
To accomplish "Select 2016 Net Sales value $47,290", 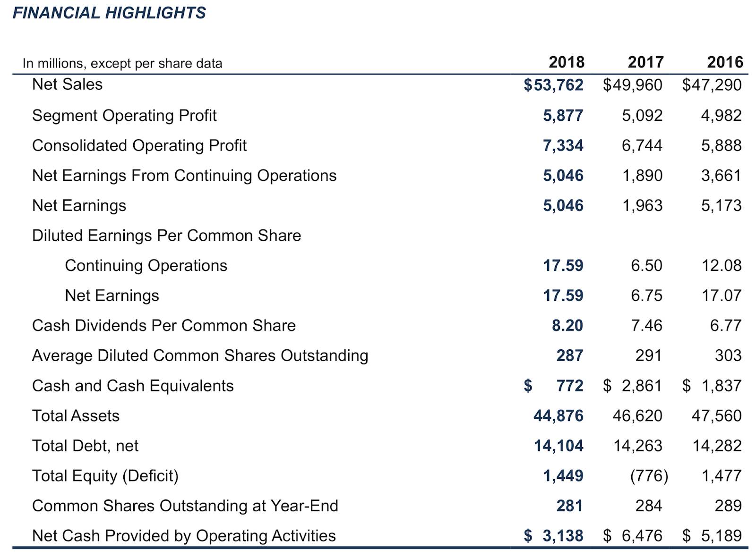I will coord(712,85).
